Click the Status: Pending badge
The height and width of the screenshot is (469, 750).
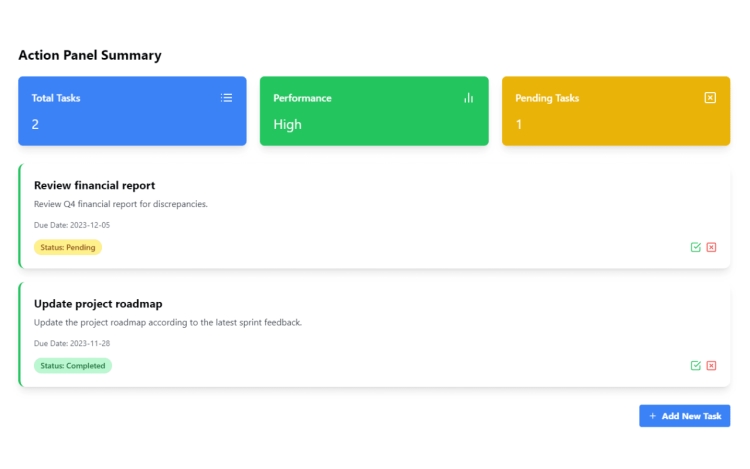(x=67, y=247)
